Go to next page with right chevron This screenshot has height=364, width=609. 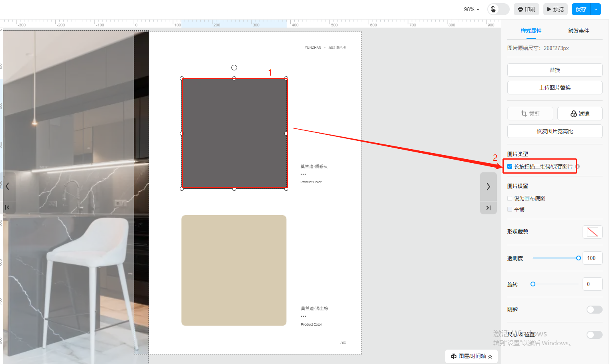coord(488,186)
